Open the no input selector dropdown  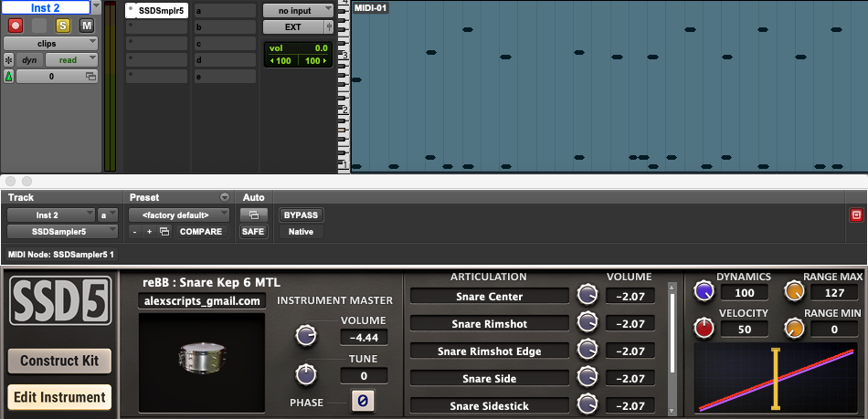(x=298, y=11)
